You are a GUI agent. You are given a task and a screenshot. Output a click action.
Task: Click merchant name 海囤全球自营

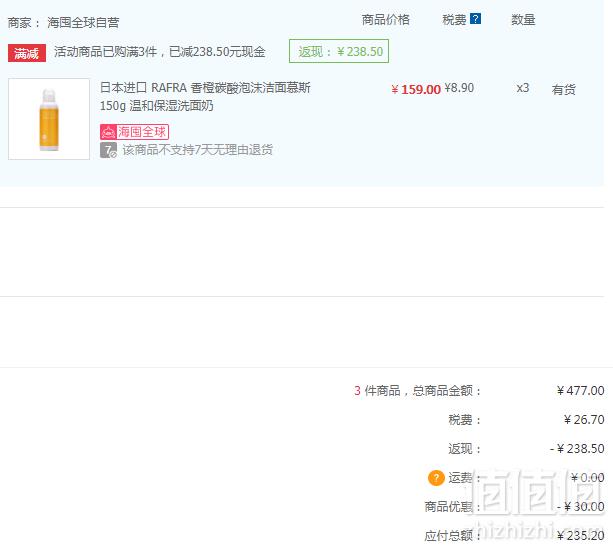coord(83,22)
